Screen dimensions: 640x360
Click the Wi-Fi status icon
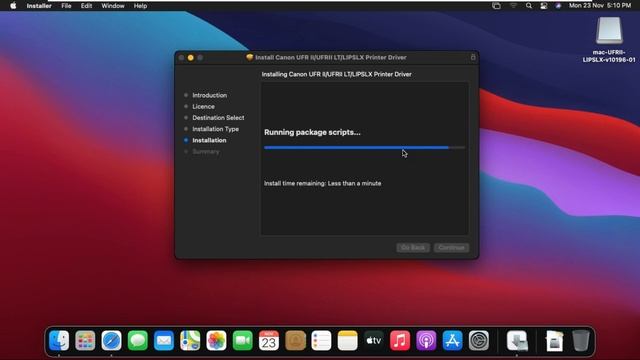[513, 6]
